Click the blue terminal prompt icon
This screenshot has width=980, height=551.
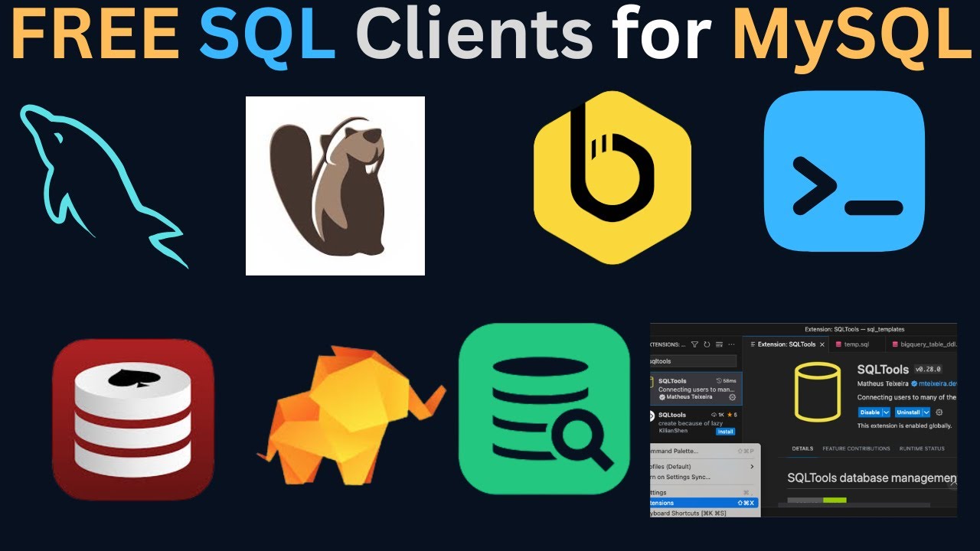pos(844,171)
